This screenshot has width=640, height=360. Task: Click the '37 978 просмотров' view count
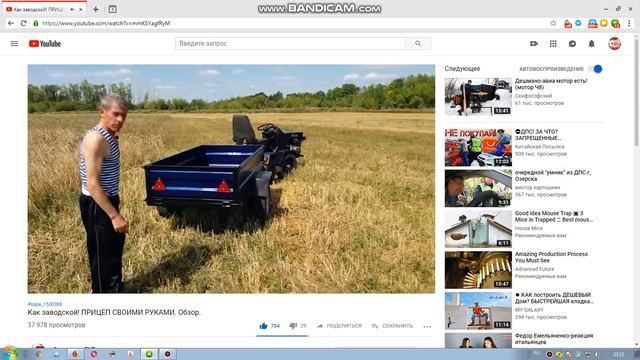tap(56, 325)
